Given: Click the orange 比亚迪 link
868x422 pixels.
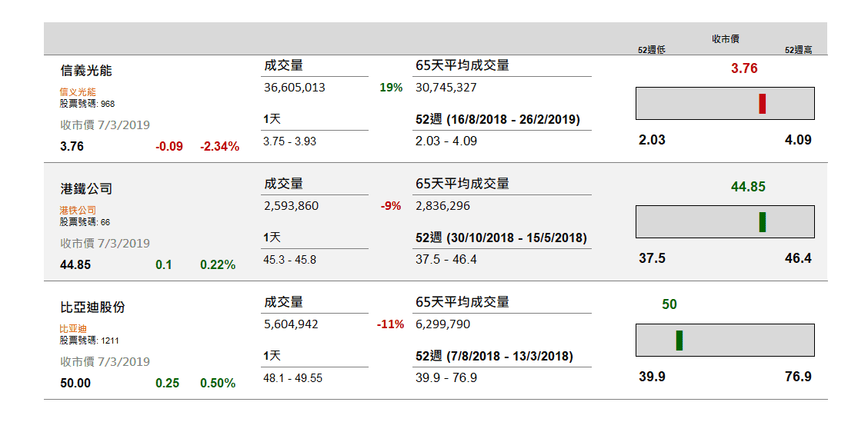Looking at the screenshot, I should [x=73, y=329].
